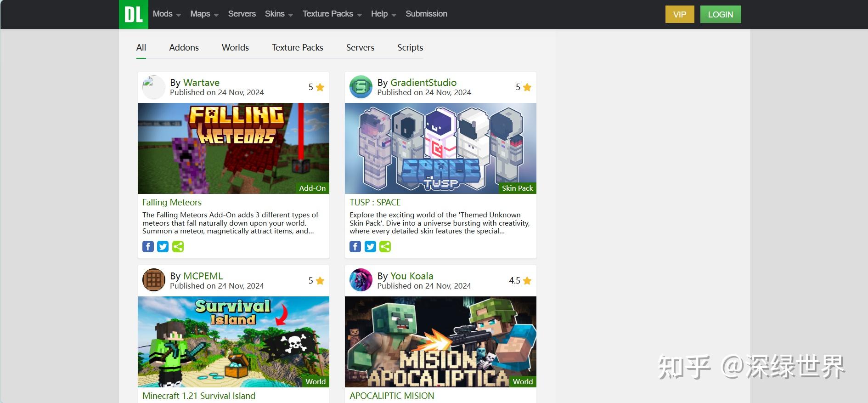Open the Submission page
The width and height of the screenshot is (868, 403).
pyautogui.click(x=426, y=14)
